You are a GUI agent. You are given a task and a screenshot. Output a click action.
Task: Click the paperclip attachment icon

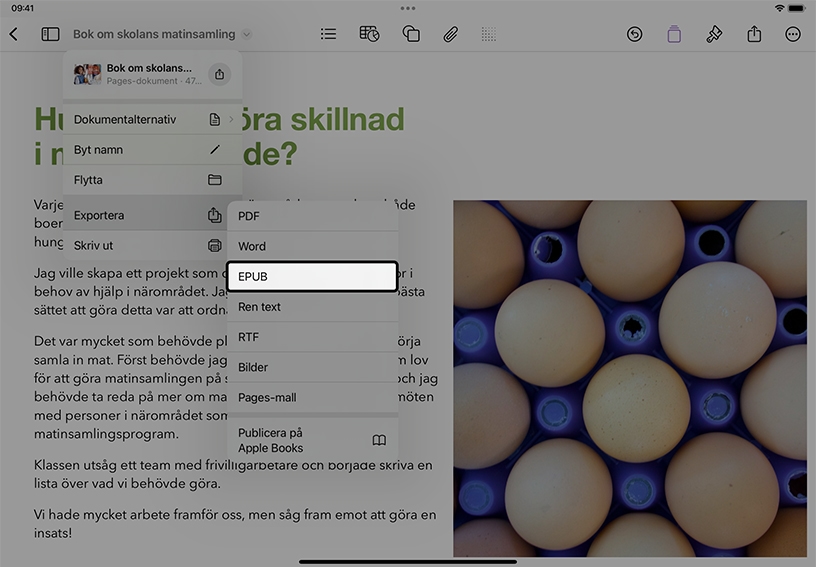pos(451,34)
